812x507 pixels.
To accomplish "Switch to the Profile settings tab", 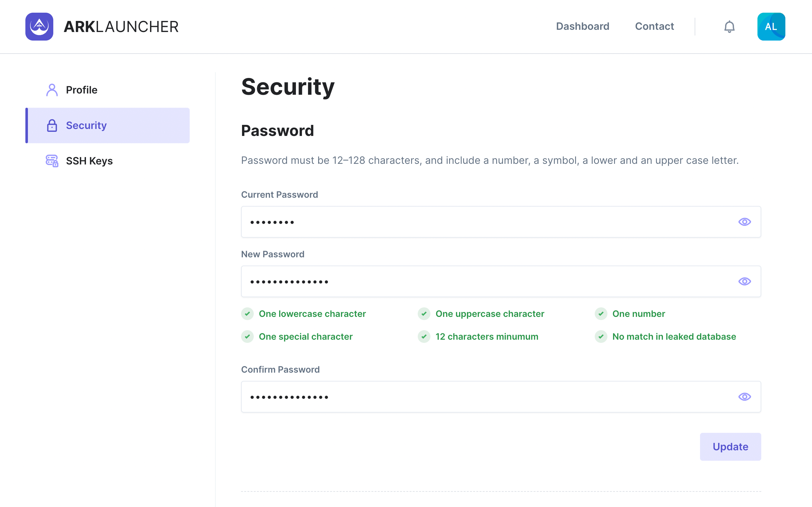I will tap(82, 90).
